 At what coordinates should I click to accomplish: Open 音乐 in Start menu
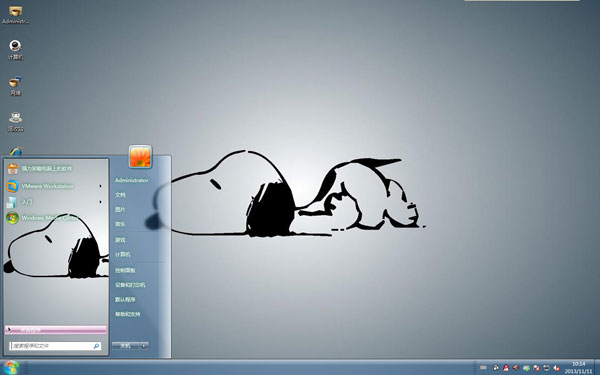click(x=121, y=224)
